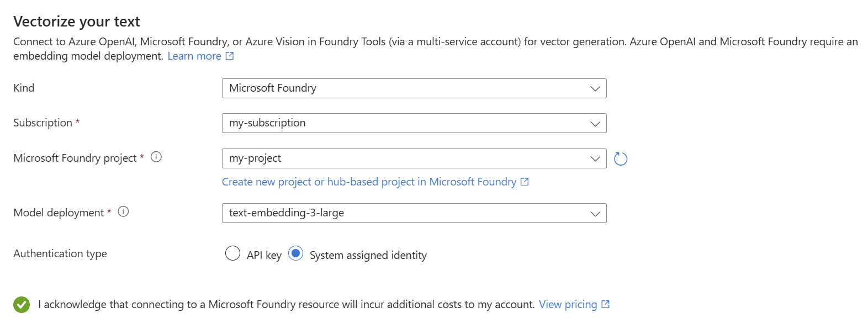The height and width of the screenshot is (329, 868).
Task: Select System assigned identity radio button
Action: coord(296,253)
